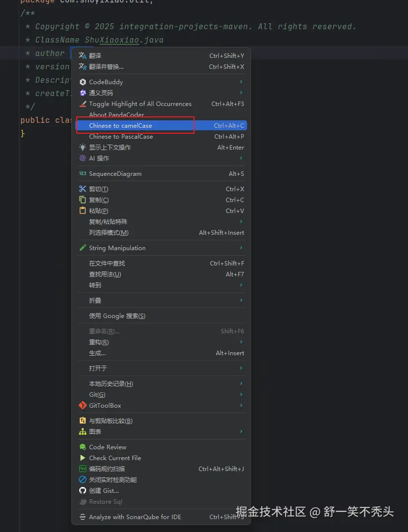Image resolution: width=408 pixels, height=532 pixels.
Task: Toggle 列选择模式 column selection mode
Action: click(109, 233)
